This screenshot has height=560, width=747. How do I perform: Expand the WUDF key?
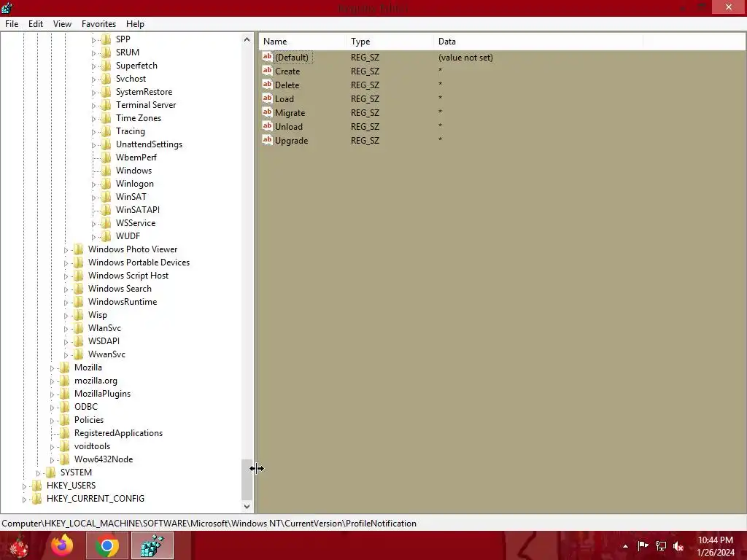(x=94, y=237)
